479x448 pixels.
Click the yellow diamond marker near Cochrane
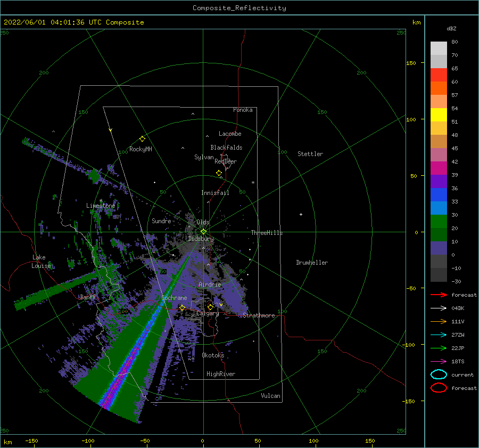182,308
